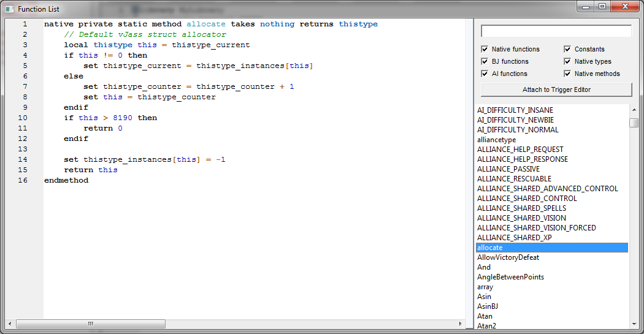Select ALLIANCE_SHARED_VISION entry

pos(551,218)
